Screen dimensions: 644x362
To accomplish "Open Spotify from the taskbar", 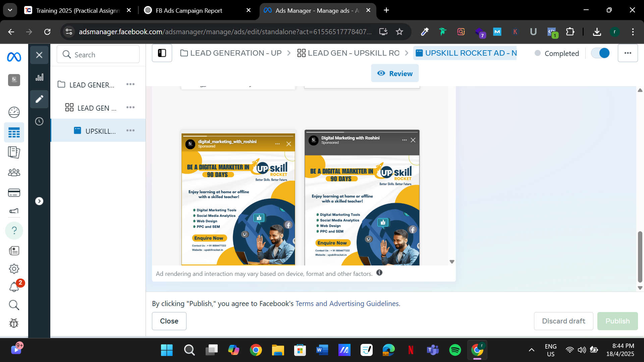I will [x=455, y=350].
